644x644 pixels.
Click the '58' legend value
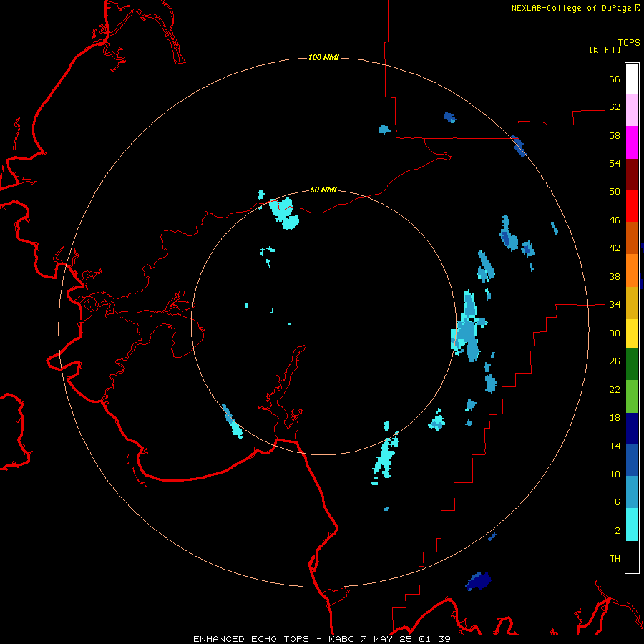[615, 135]
